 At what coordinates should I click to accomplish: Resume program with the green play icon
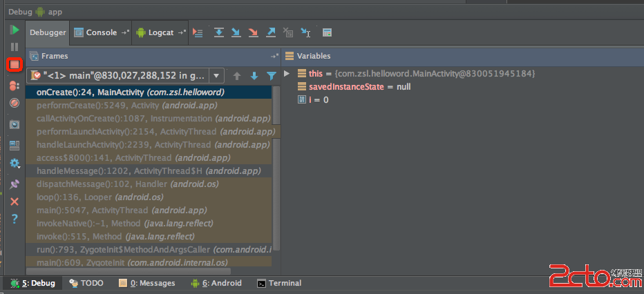pyautogui.click(x=15, y=30)
